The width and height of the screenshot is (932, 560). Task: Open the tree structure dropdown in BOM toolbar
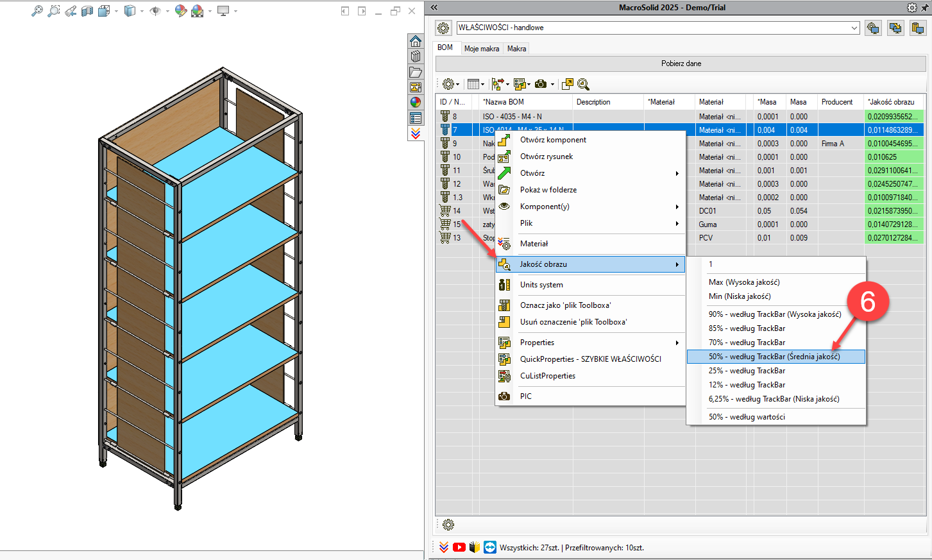[x=500, y=84]
